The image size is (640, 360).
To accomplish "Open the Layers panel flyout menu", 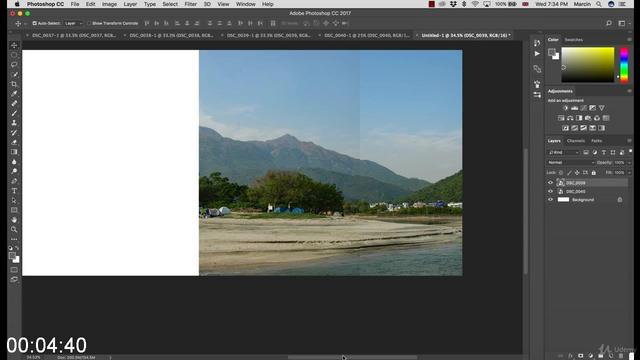I will click(x=629, y=141).
